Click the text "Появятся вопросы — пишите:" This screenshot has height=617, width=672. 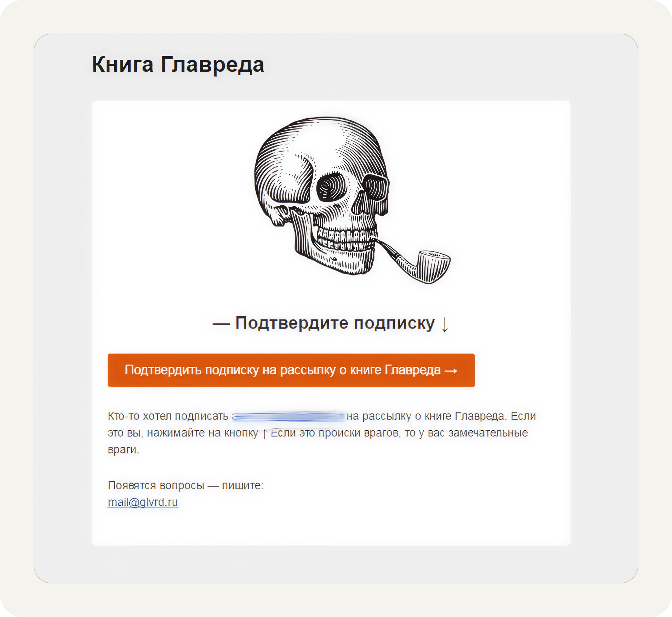(x=186, y=485)
